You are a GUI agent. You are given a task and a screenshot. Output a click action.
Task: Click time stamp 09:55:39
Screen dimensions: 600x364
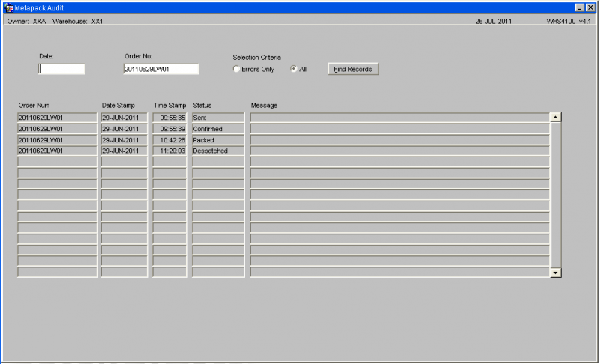coord(169,129)
